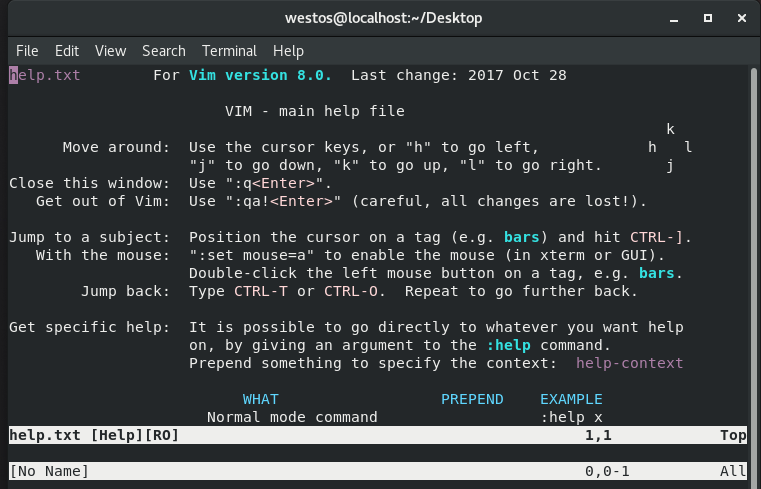Image resolution: width=761 pixels, height=489 pixels.
Task: Click the WHAT column heading
Action: tap(261, 399)
